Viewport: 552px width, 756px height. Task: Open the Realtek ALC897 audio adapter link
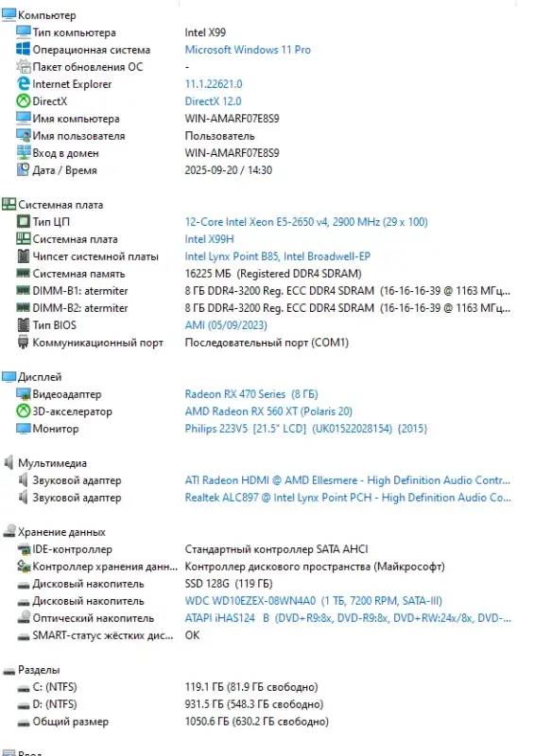click(x=348, y=498)
